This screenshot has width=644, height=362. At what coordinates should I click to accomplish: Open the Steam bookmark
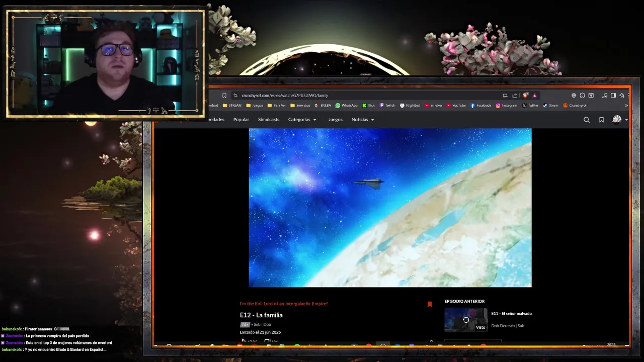coord(551,106)
